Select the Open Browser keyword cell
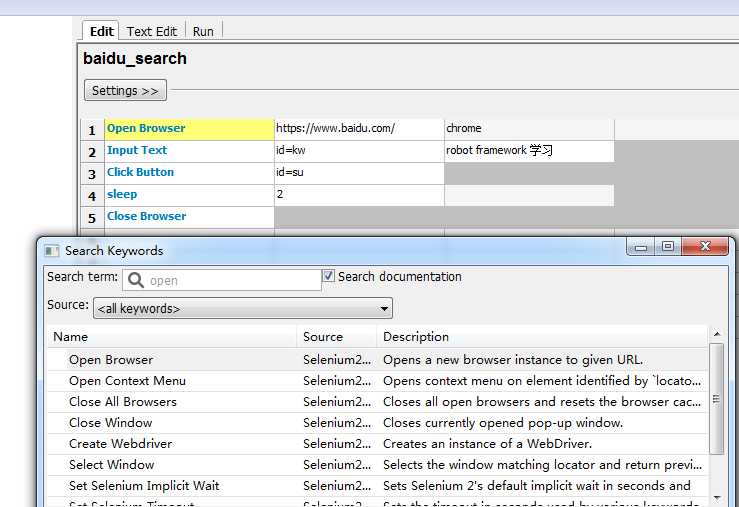This screenshot has height=507, width=739. [x=189, y=129]
